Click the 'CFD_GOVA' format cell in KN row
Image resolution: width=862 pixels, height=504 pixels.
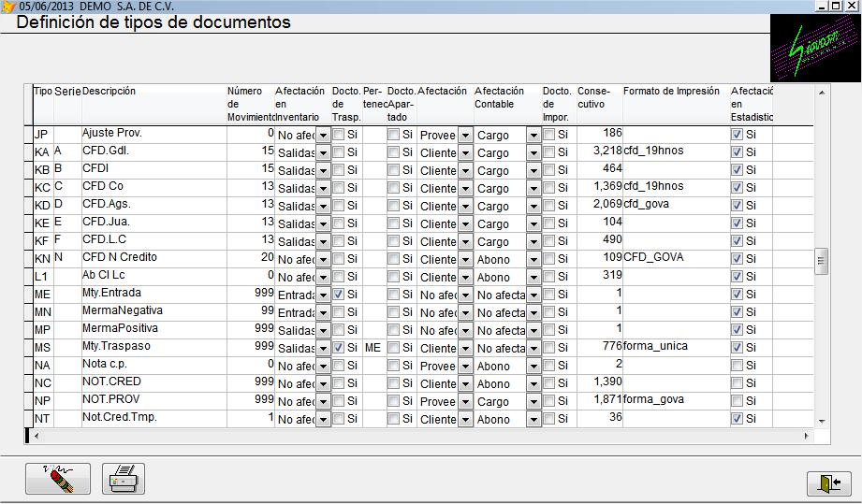pyautogui.click(x=676, y=257)
